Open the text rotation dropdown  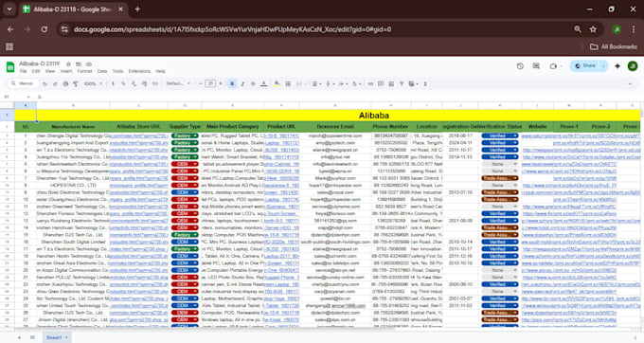coord(356,83)
